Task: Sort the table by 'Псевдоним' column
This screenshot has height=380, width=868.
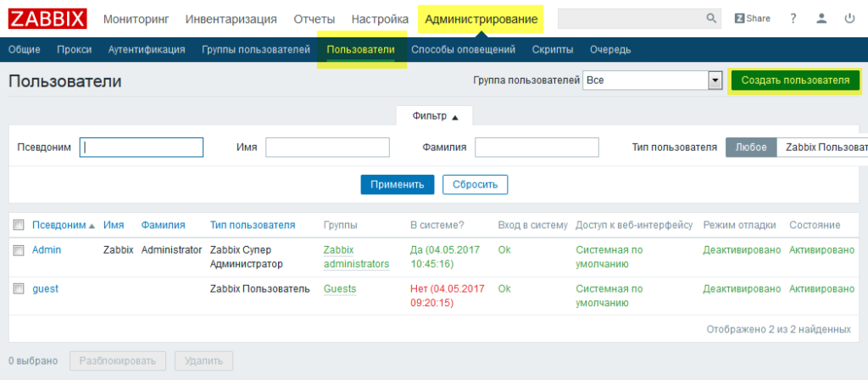Action: pyautogui.click(x=64, y=225)
